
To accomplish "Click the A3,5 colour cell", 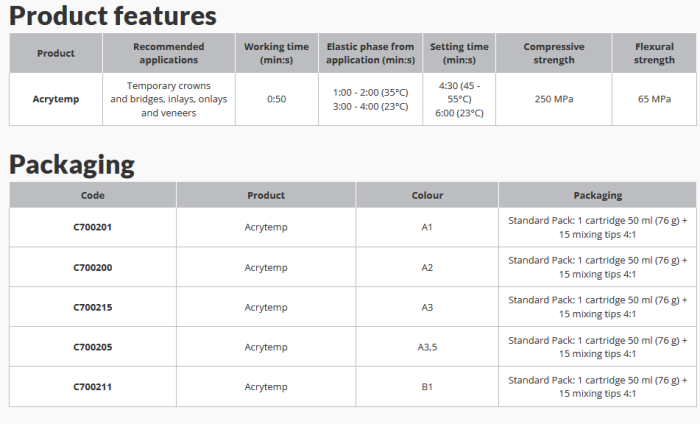I will pyautogui.click(x=427, y=347).
